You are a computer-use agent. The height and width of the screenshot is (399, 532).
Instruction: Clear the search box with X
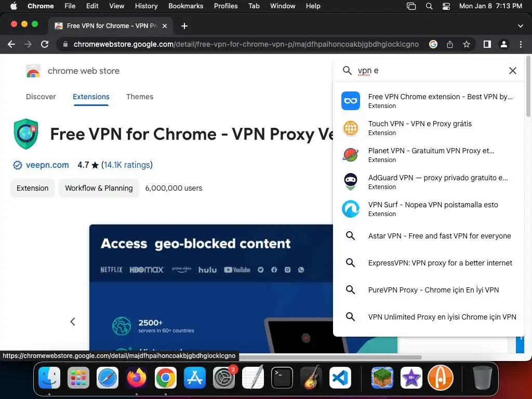pyautogui.click(x=513, y=71)
